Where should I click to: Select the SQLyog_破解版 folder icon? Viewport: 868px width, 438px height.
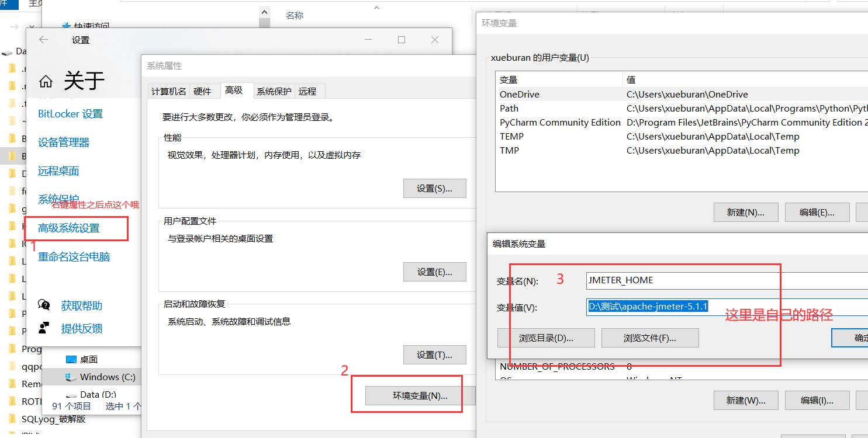(x=13, y=419)
